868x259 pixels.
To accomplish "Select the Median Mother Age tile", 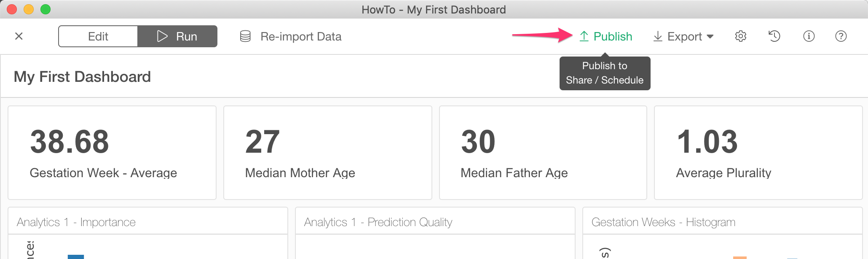I will [328, 153].
